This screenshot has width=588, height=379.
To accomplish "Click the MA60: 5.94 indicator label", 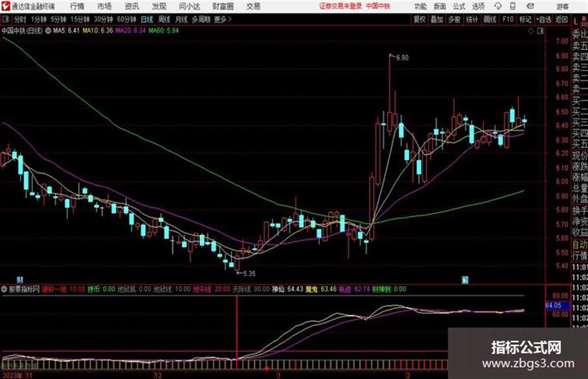I will (x=164, y=30).
